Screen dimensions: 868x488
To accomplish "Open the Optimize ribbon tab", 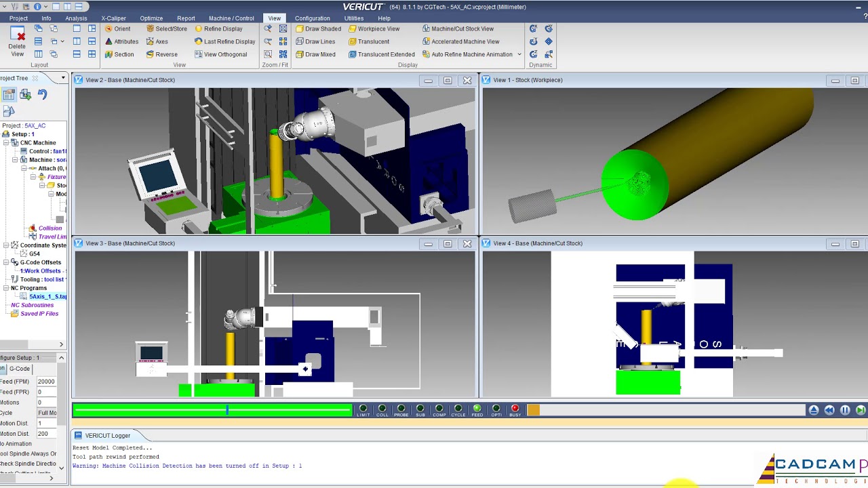I will click(151, 18).
